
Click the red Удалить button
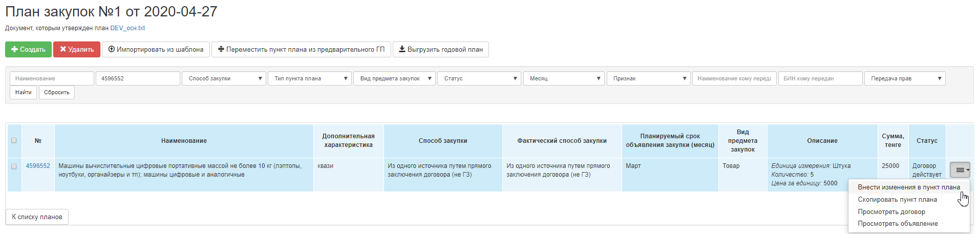[77, 50]
